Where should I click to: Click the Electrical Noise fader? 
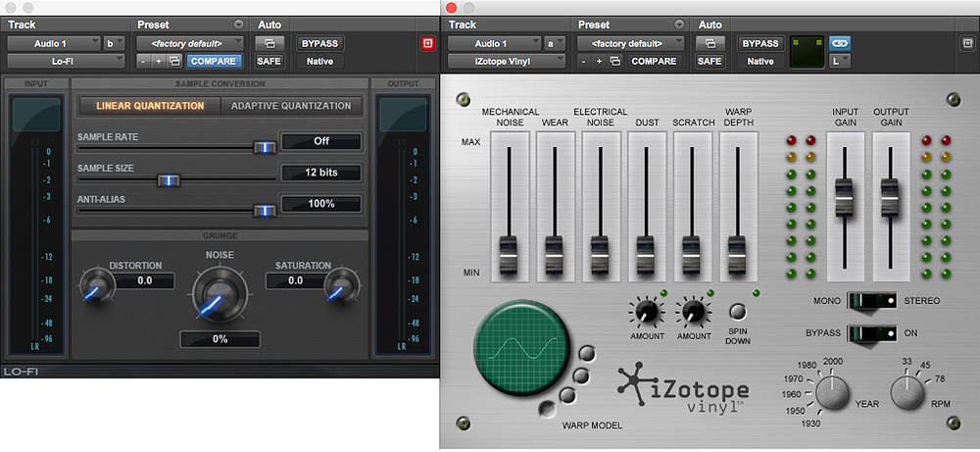click(x=601, y=255)
